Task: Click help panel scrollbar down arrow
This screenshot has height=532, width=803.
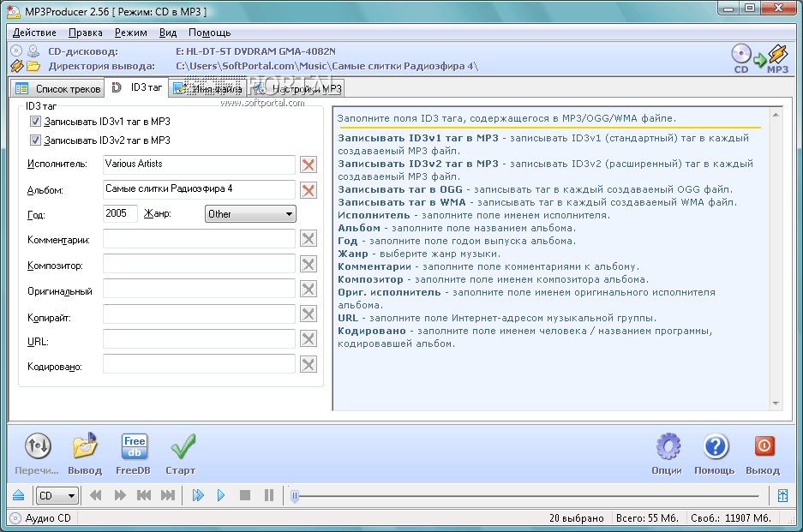Action: 776,403
